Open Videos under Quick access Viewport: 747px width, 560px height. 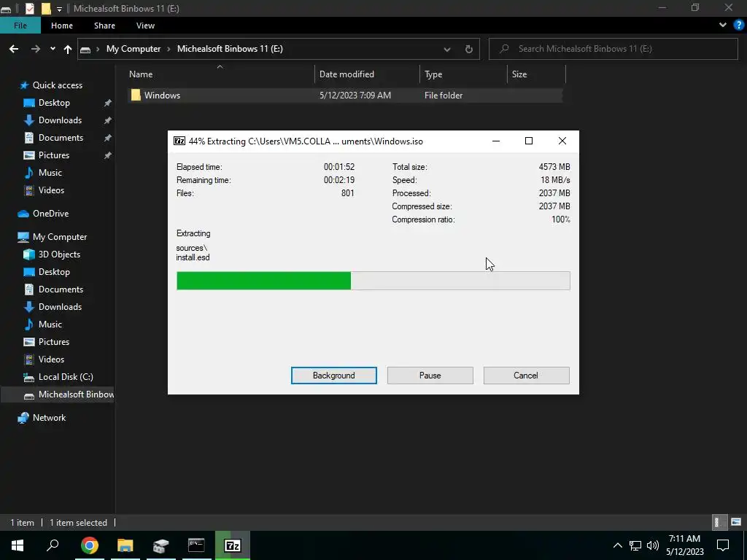(x=51, y=190)
